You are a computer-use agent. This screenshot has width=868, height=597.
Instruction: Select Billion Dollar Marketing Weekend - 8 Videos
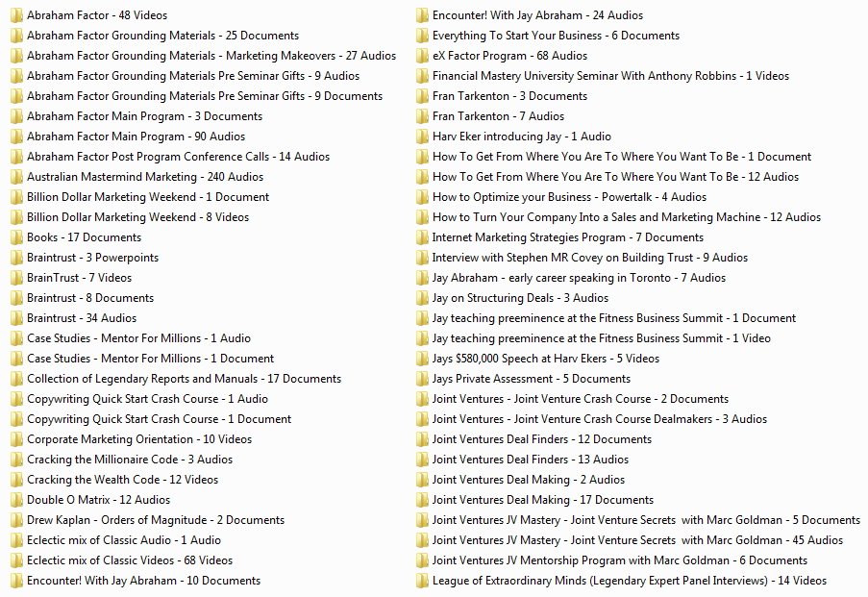point(137,217)
